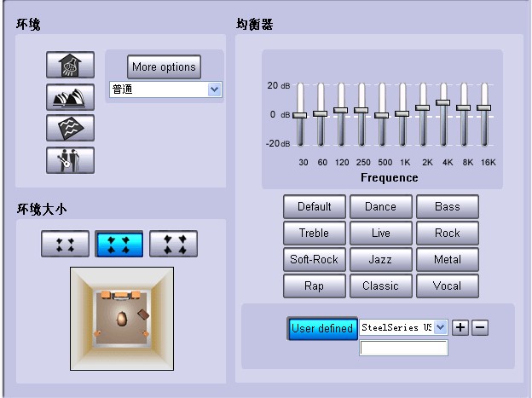The width and height of the screenshot is (532, 398).
Task: Click the minus icon to remove preset
Action: click(x=480, y=327)
